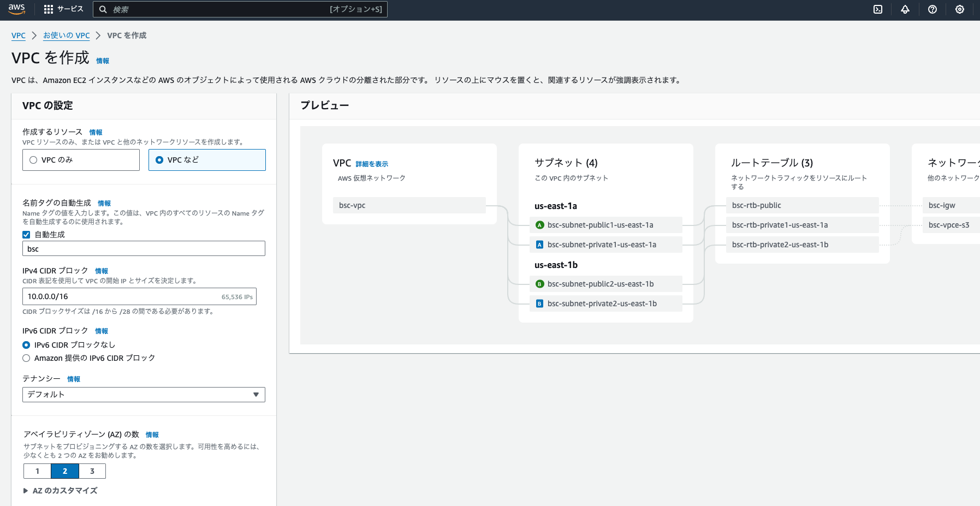Viewport: 980px width, 506px height.
Task: Choose Amazon 提供の IPv6 CIDR ブロック option
Action: pyautogui.click(x=26, y=358)
